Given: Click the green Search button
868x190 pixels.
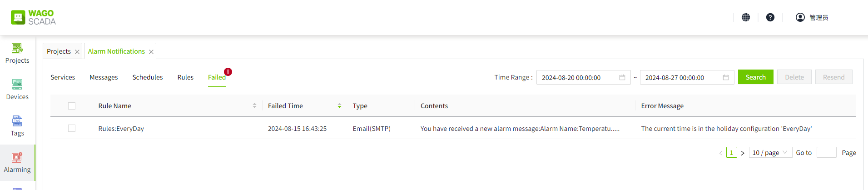Looking at the screenshot, I should pyautogui.click(x=755, y=77).
